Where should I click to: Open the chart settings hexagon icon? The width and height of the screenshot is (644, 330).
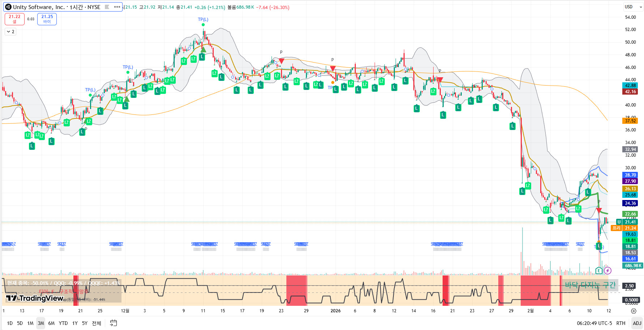(x=634, y=311)
